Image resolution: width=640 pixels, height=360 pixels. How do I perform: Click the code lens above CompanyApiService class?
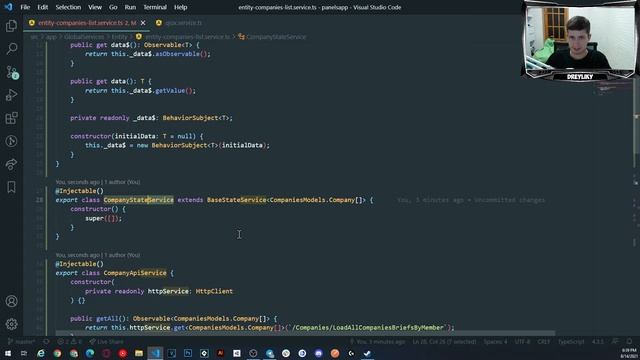98,255
